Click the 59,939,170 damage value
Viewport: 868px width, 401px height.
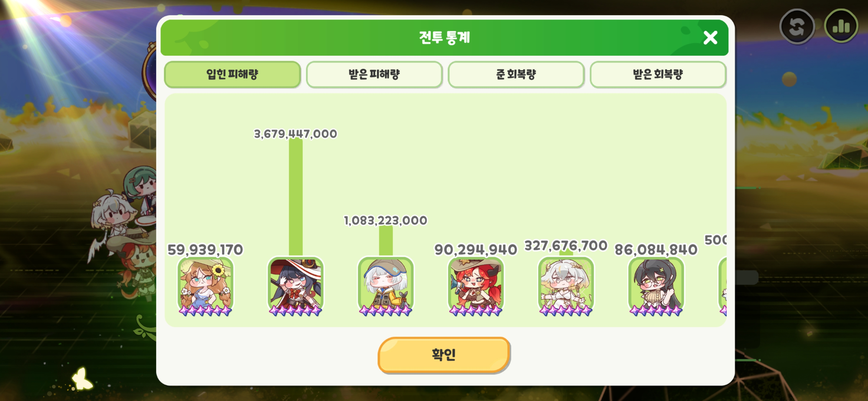click(x=205, y=250)
